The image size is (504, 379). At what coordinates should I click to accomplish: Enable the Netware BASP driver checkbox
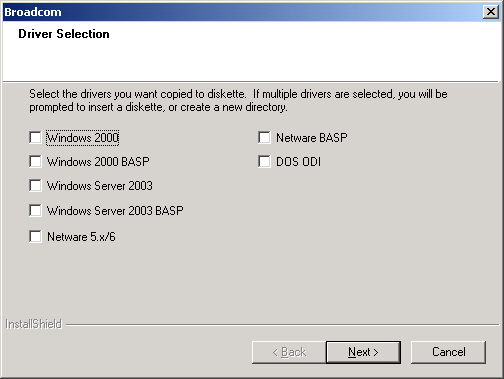(x=264, y=137)
